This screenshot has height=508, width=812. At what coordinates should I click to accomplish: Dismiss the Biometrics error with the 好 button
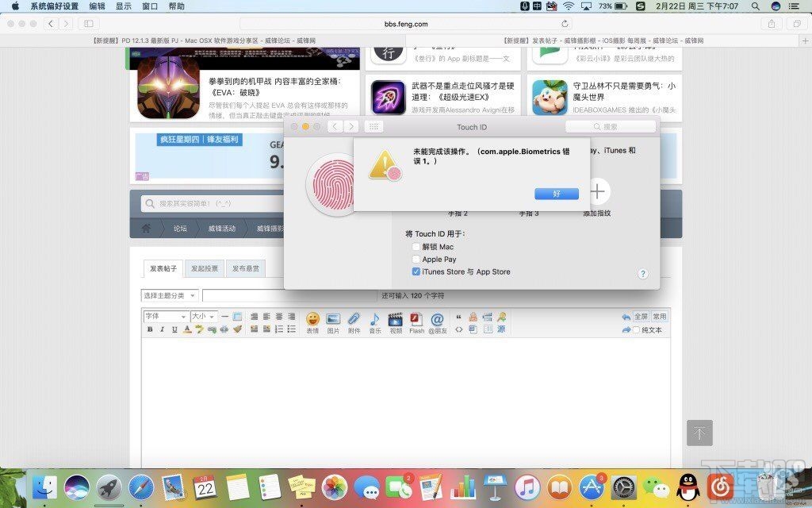tap(556, 194)
